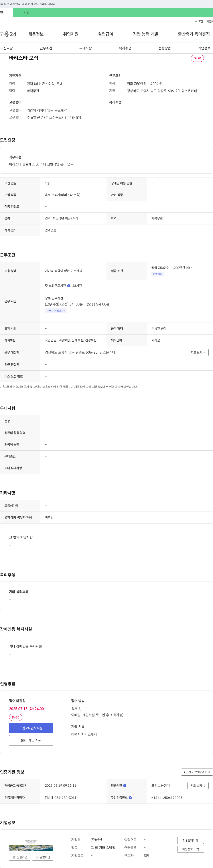Image resolution: width=213 pixels, height=868 pixels.
Task: Click 음료 조리사(바리스타 포함) job type
Action: coord(62,195)
